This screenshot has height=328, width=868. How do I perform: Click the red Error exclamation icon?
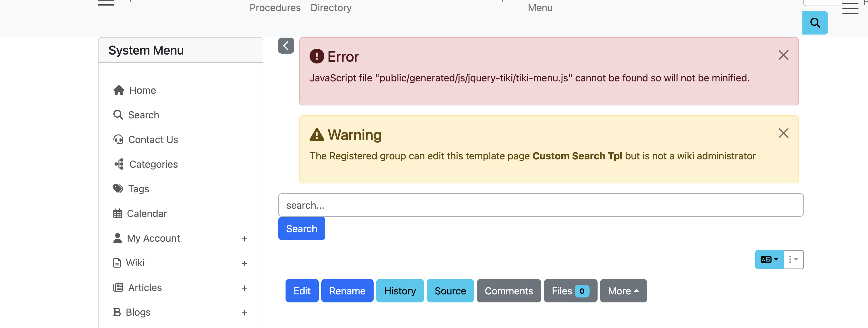(317, 56)
